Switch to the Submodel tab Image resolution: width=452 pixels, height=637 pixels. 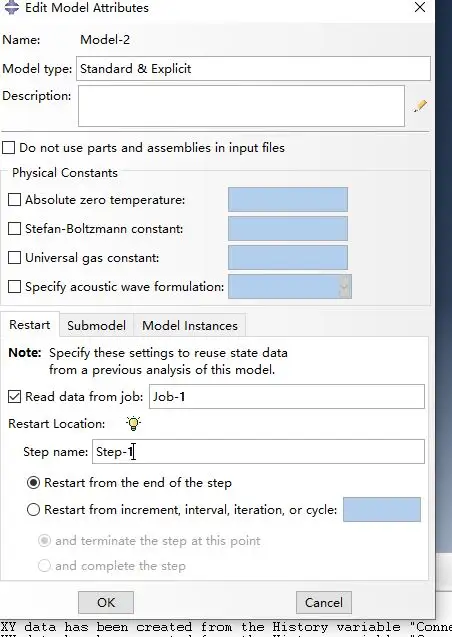96,325
